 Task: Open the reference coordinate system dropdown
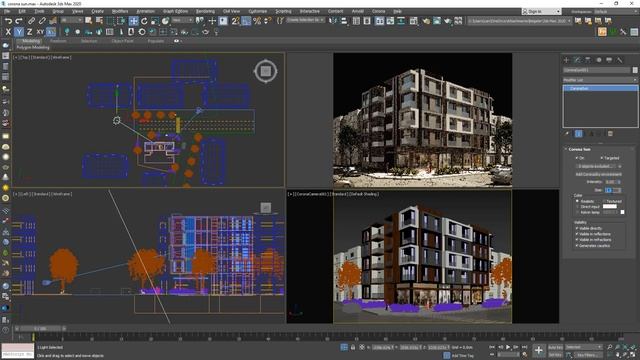(182, 20)
